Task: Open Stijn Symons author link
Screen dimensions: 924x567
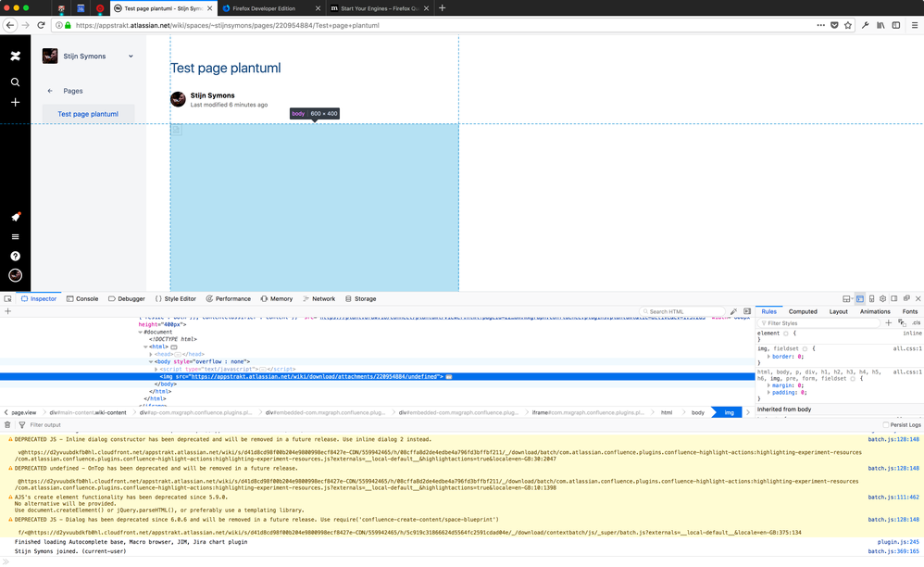Action: [212, 94]
